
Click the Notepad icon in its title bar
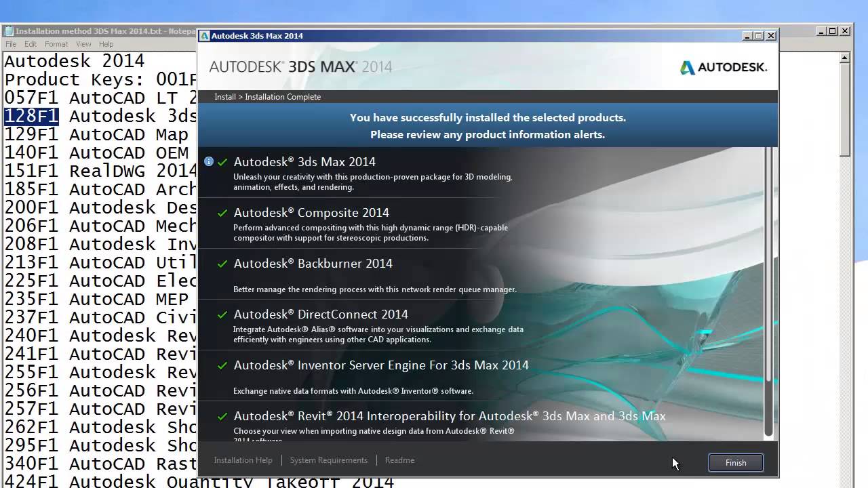9,31
